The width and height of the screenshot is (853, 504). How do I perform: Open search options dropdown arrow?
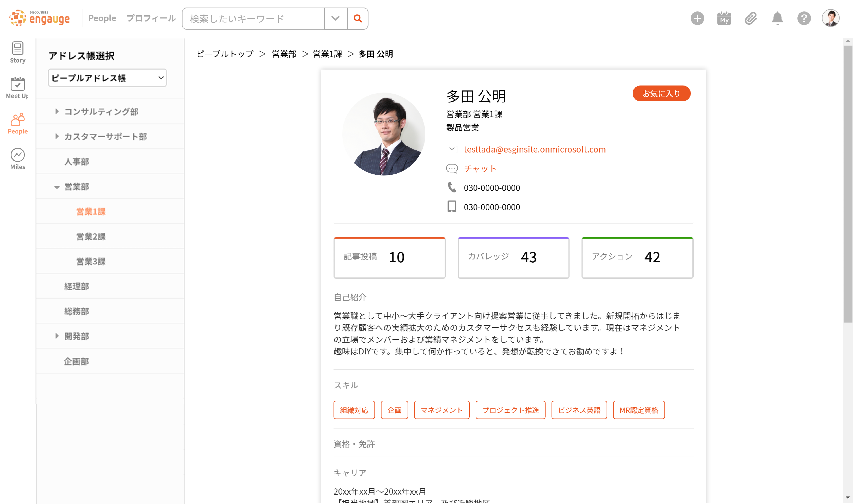(335, 18)
